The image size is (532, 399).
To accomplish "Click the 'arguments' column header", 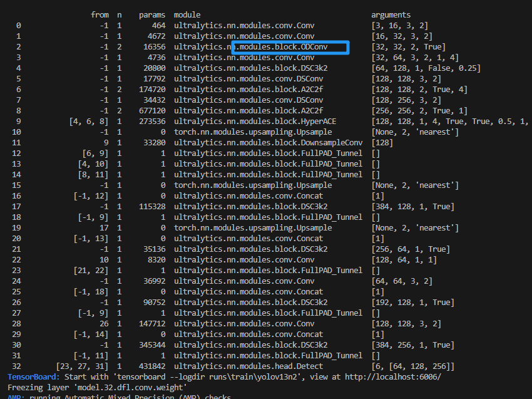I will [391, 15].
